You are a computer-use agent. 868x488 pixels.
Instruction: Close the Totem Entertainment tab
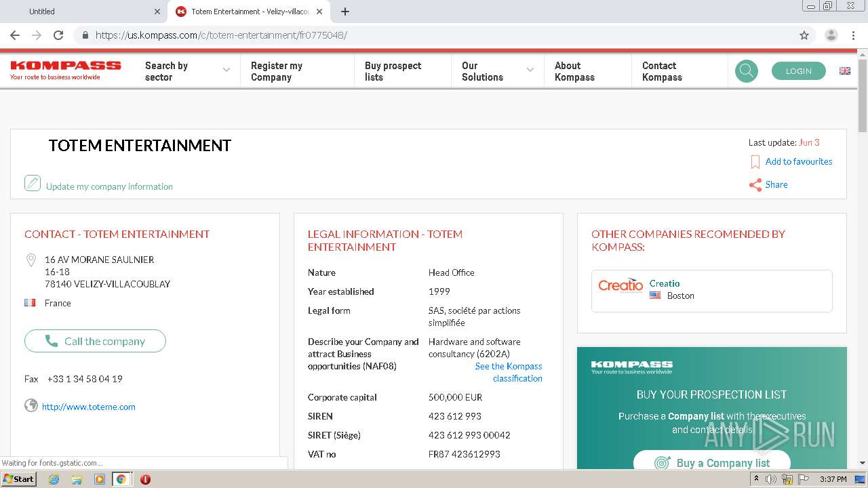[x=320, y=12]
